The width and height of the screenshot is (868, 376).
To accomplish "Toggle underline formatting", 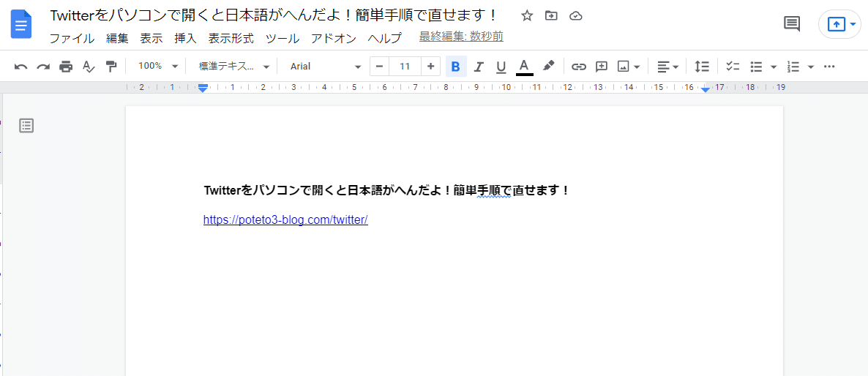I will click(501, 67).
